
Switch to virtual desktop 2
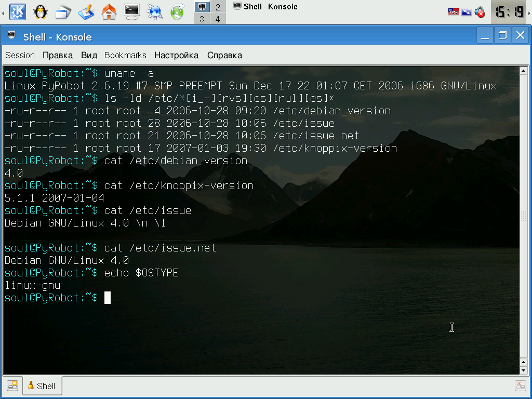[218, 7]
